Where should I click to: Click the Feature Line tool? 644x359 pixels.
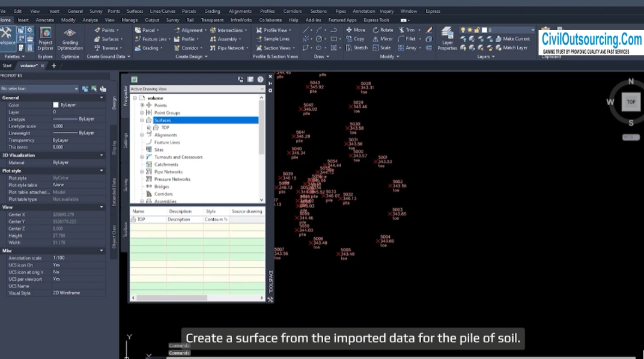coord(151,39)
